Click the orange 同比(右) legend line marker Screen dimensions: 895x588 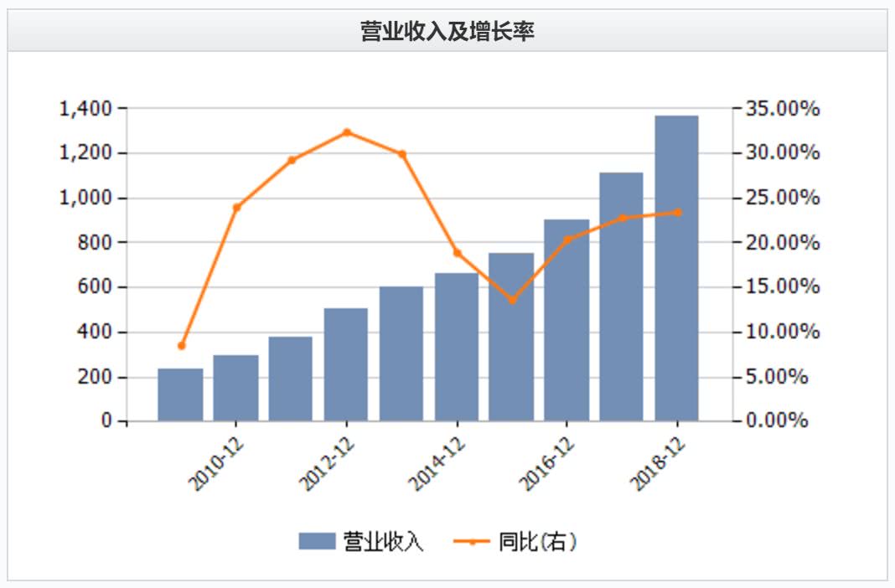click(x=472, y=541)
